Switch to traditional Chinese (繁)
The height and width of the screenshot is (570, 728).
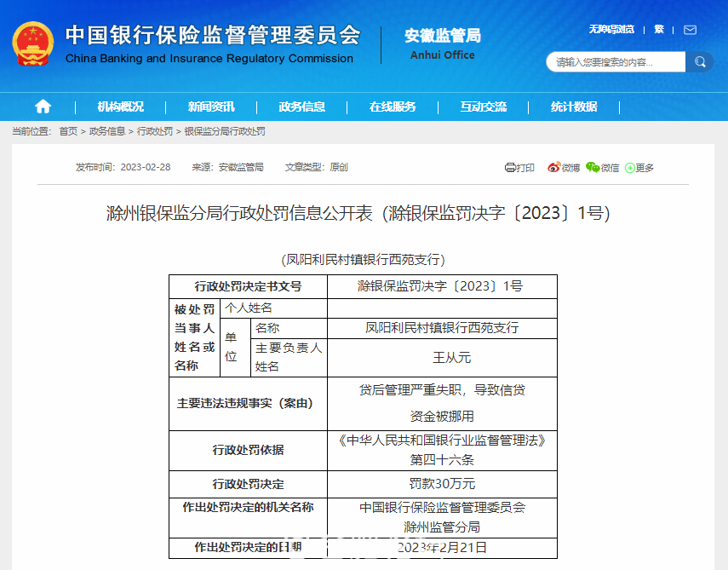click(658, 30)
